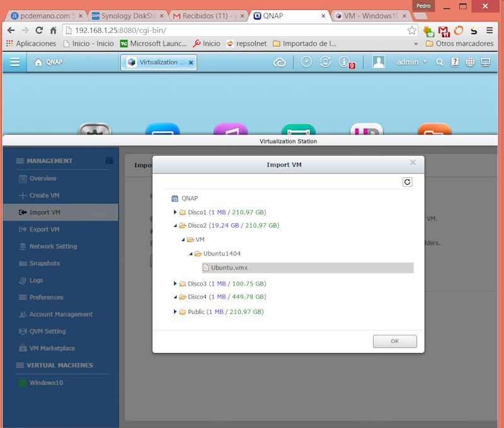Switch to Recibidos (11) Gmail tab
This screenshot has height=428, width=504.
tap(209, 16)
